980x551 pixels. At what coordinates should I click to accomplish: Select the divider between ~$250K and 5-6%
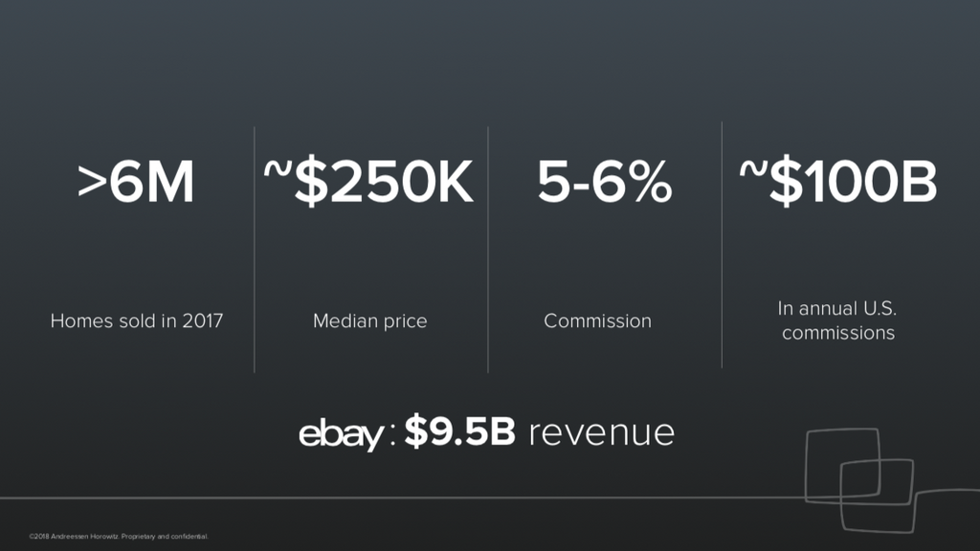[488, 249]
